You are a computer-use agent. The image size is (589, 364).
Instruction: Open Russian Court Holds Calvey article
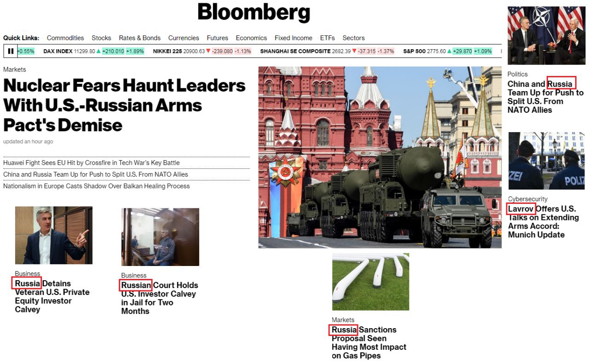point(160,298)
